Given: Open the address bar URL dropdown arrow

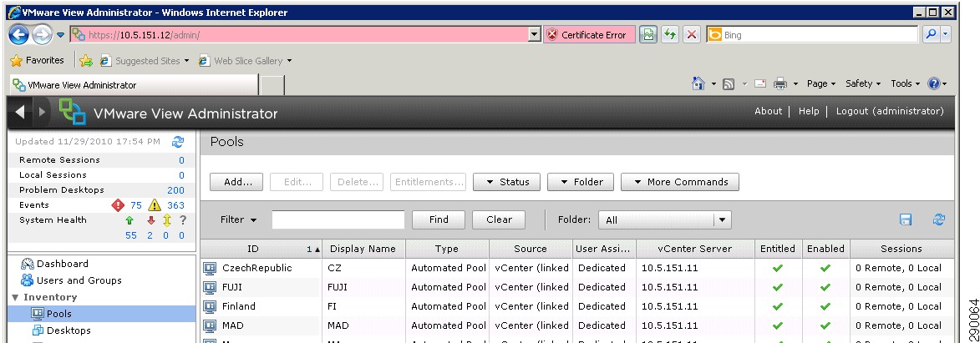Looking at the screenshot, I should (535, 35).
